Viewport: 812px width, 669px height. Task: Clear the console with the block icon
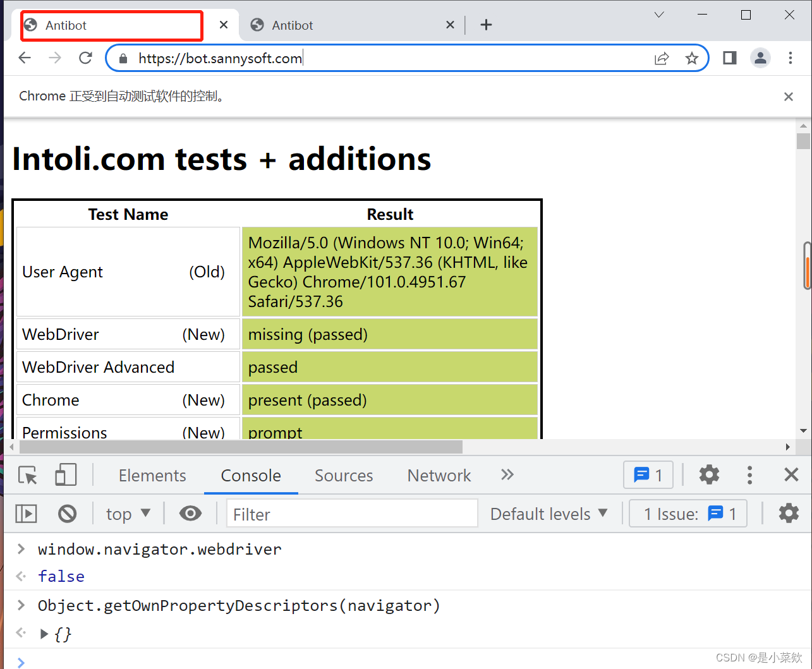pyautogui.click(x=67, y=514)
